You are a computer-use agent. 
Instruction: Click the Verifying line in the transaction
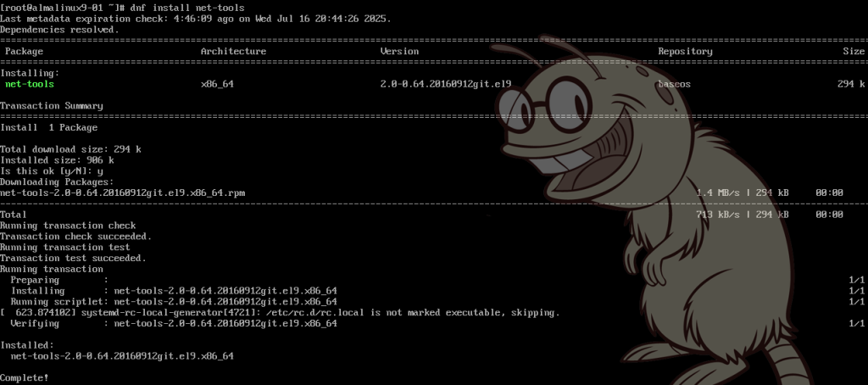coord(174,323)
